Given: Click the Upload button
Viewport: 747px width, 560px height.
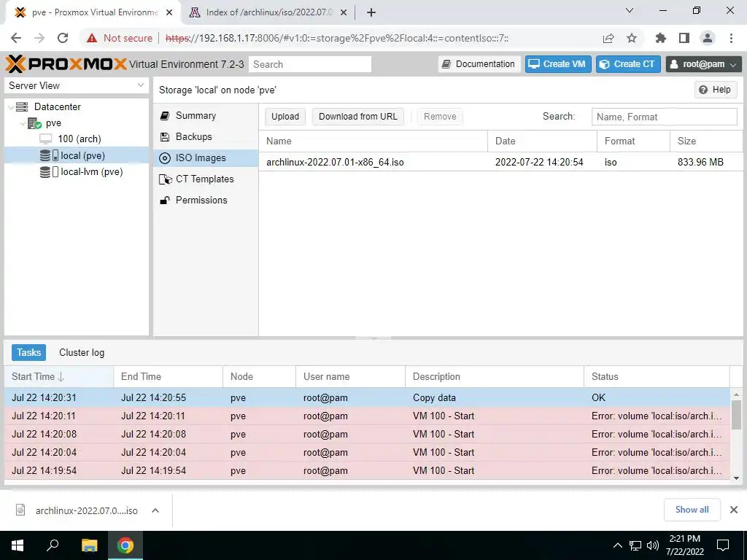Looking at the screenshot, I should coord(285,117).
